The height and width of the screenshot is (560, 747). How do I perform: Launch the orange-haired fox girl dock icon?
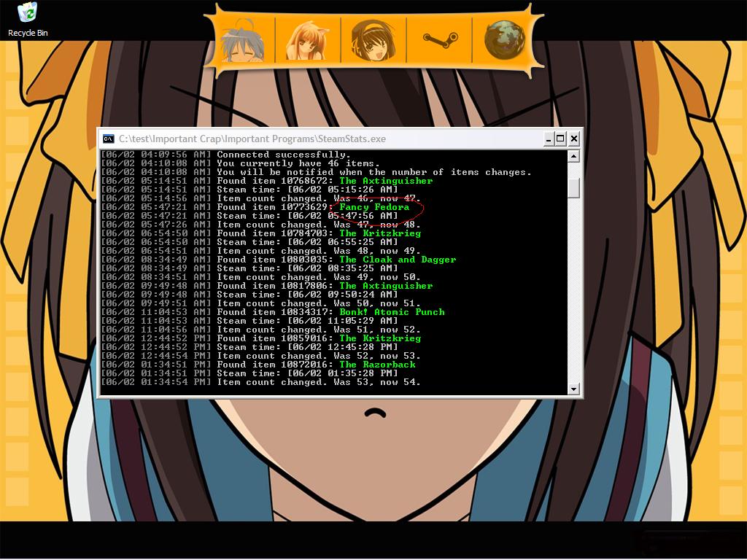[308, 41]
